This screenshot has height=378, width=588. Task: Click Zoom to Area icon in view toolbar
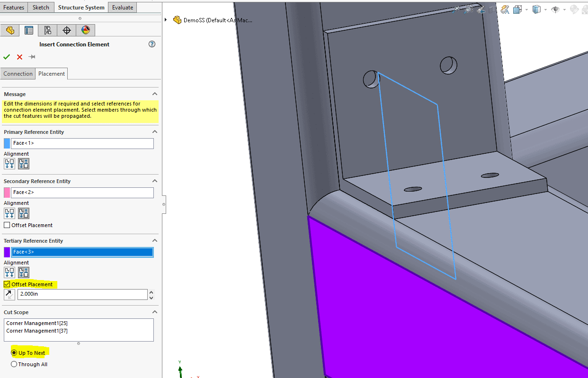click(x=469, y=9)
